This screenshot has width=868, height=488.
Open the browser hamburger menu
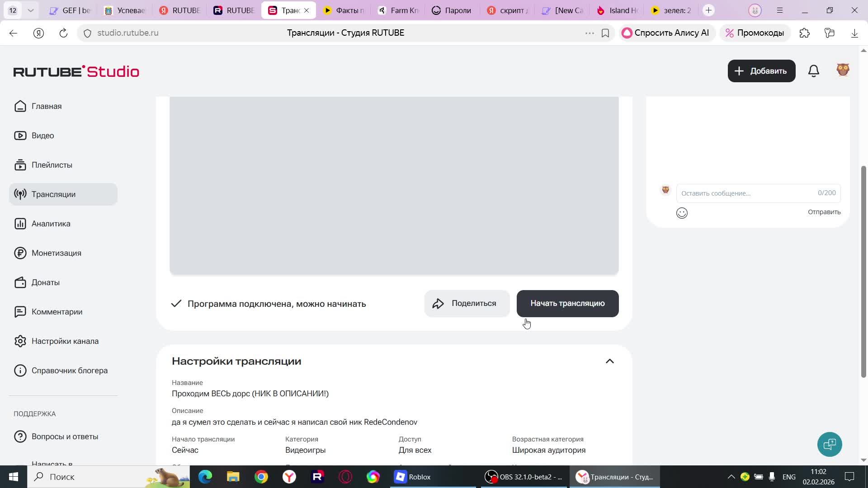[x=779, y=9]
